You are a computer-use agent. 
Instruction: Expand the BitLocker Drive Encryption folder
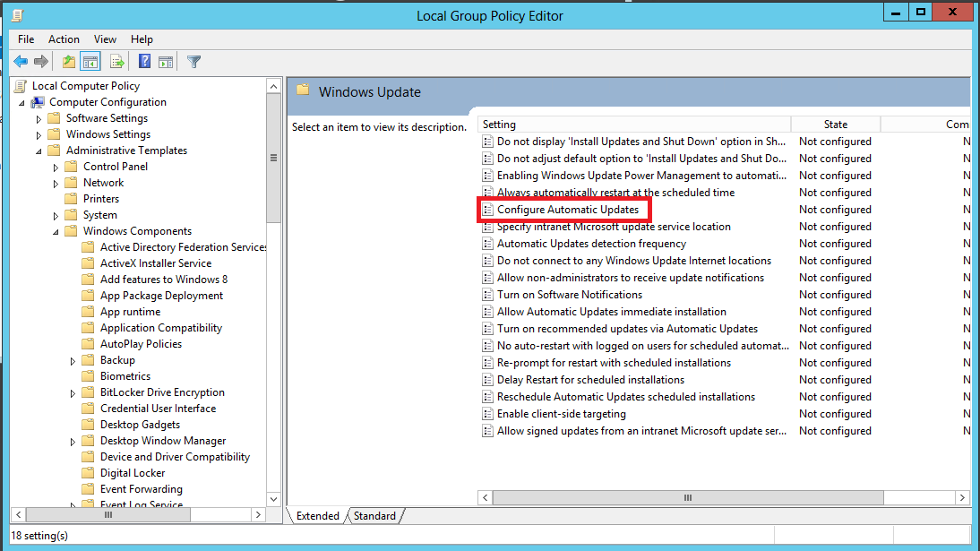click(73, 393)
